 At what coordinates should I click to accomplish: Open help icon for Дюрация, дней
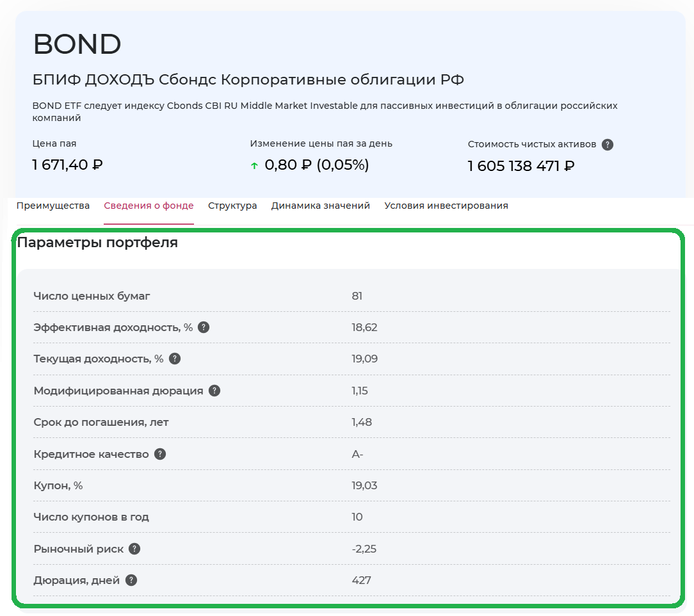point(131,580)
